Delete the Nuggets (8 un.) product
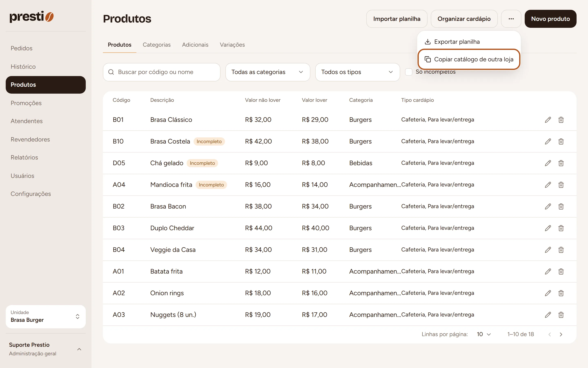588x368 pixels. click(561, 315)
